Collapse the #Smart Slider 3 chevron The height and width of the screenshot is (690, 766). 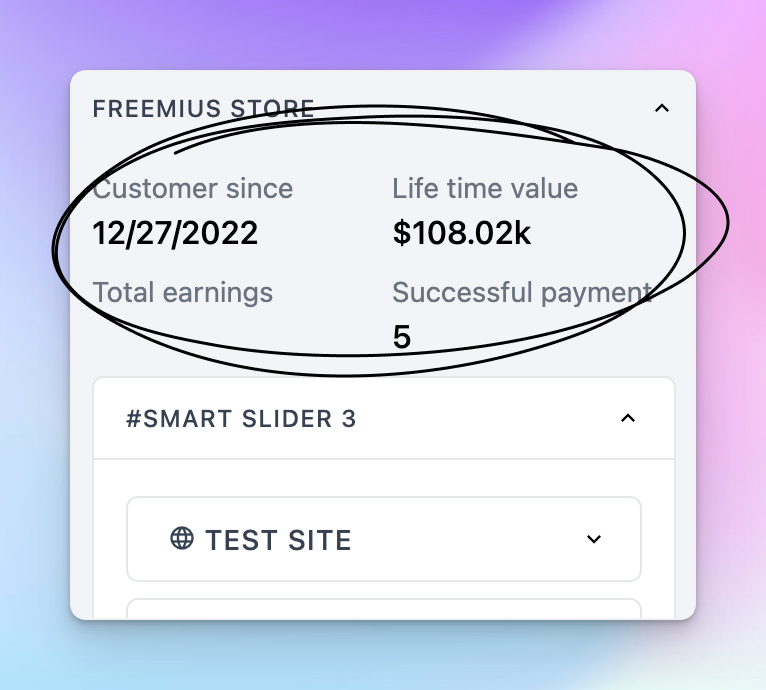[628, 418]
